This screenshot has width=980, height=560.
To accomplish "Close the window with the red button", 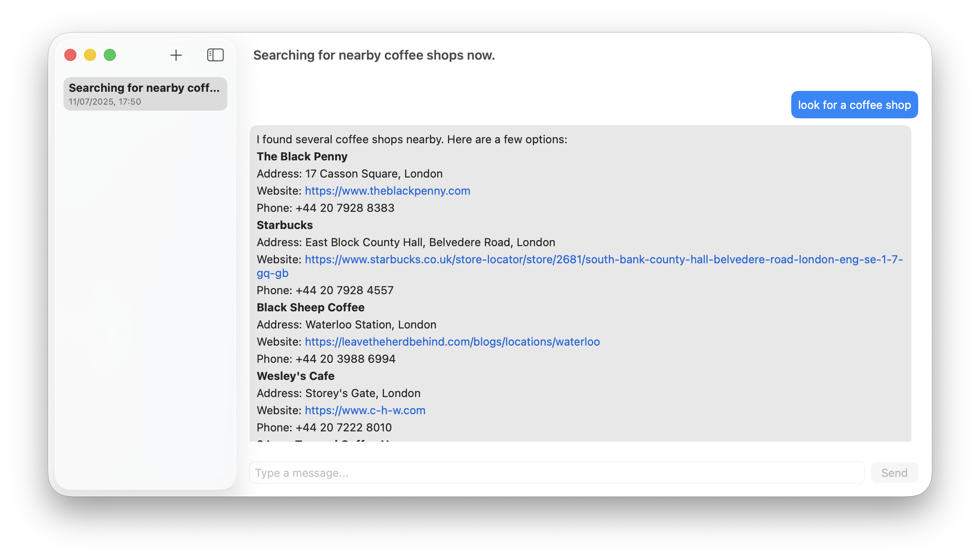I will point(70,55).
